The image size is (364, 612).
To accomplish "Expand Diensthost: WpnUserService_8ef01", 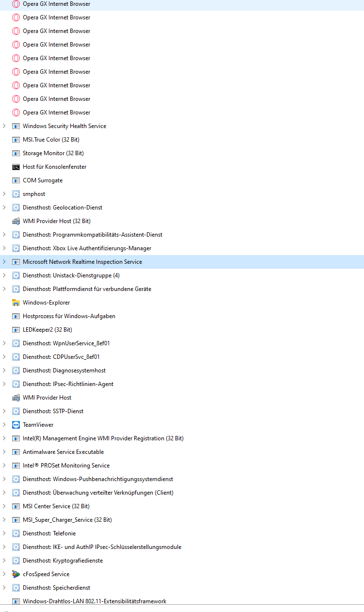I will coord(4,343).
